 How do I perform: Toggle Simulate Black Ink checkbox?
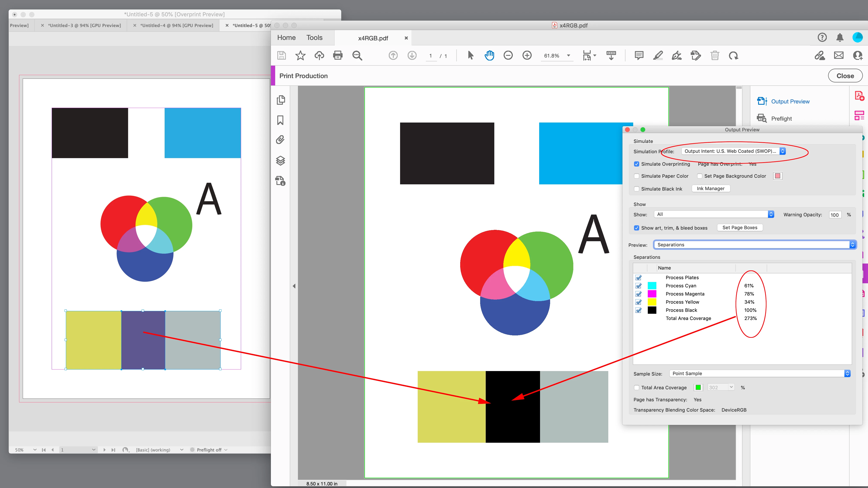[x=636, y=189]
